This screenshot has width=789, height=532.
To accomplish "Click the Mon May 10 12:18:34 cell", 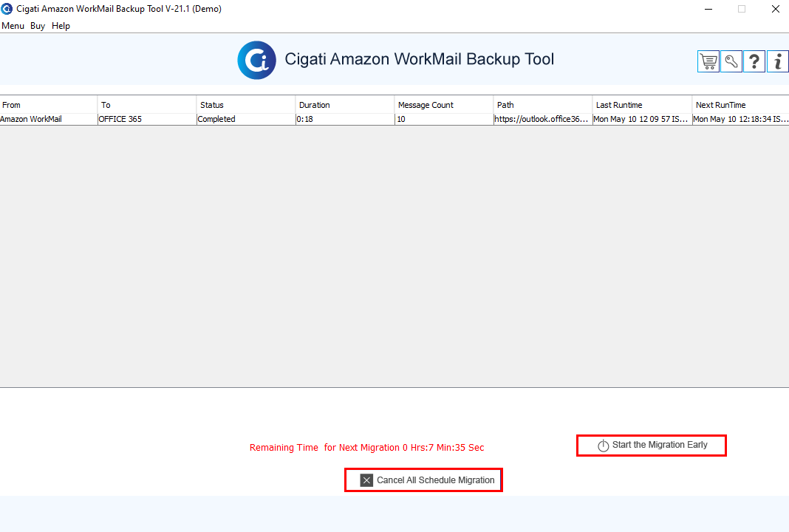I will [x=741, y=119].
